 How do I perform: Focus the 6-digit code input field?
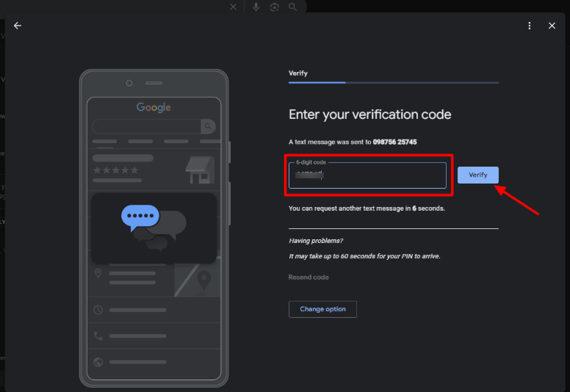tap(367, 175)
